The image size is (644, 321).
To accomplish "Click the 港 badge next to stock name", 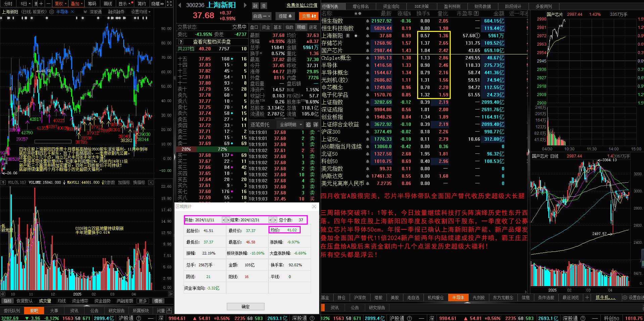I will (x=263, y=6).
